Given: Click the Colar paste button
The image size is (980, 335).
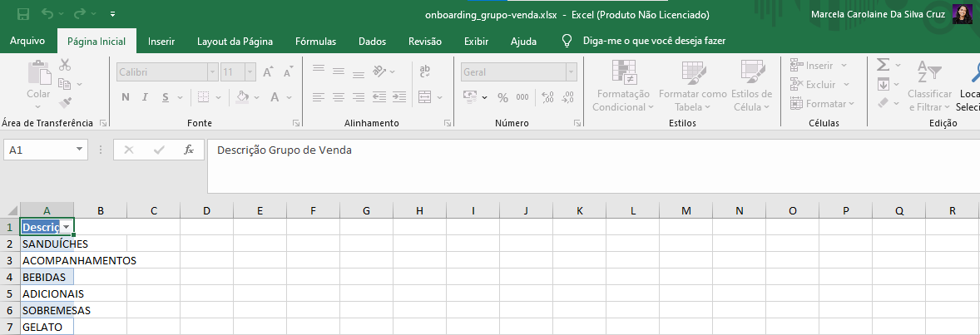Looking at the screenshot, I should (38, 83).
